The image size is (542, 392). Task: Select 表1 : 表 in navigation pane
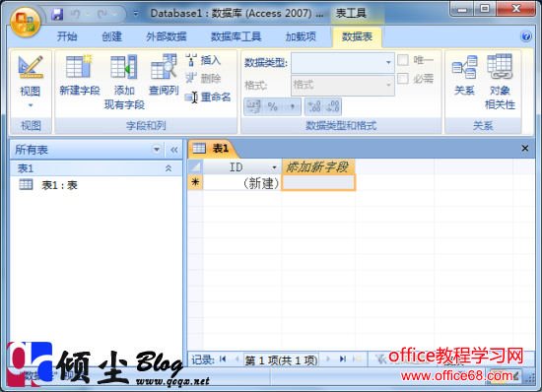(x=48, y=185)
